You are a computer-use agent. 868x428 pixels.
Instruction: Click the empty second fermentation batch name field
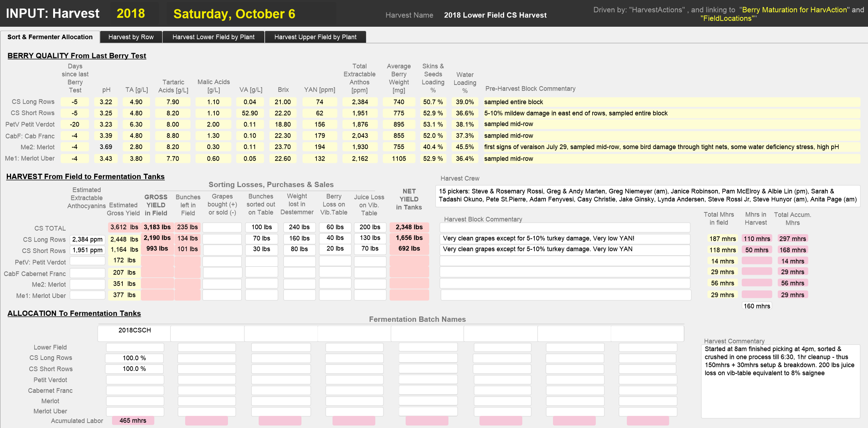(x=207, y=334)
